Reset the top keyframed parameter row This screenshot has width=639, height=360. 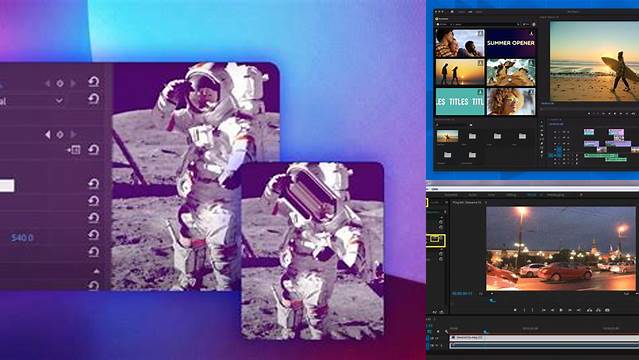(94, 82)
